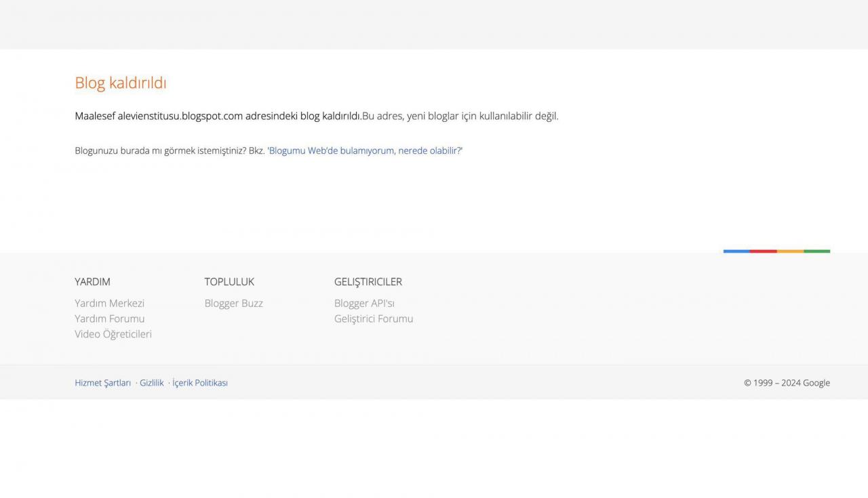Click the YARDIM footer heading

(x=92, y=282)
